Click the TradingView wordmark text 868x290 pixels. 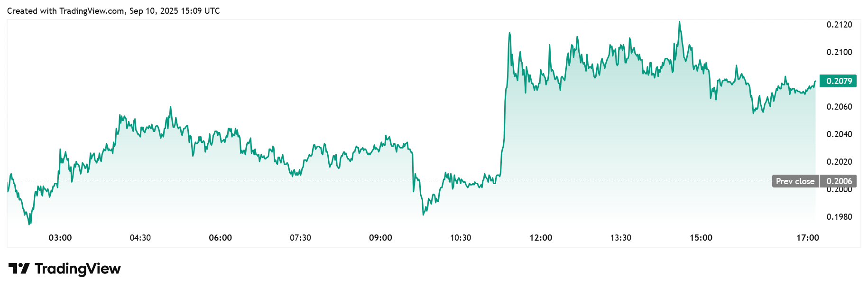tap(78, 269)
